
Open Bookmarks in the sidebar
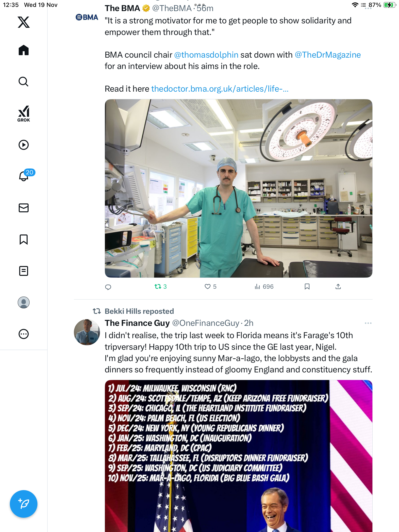coord(24,239)
